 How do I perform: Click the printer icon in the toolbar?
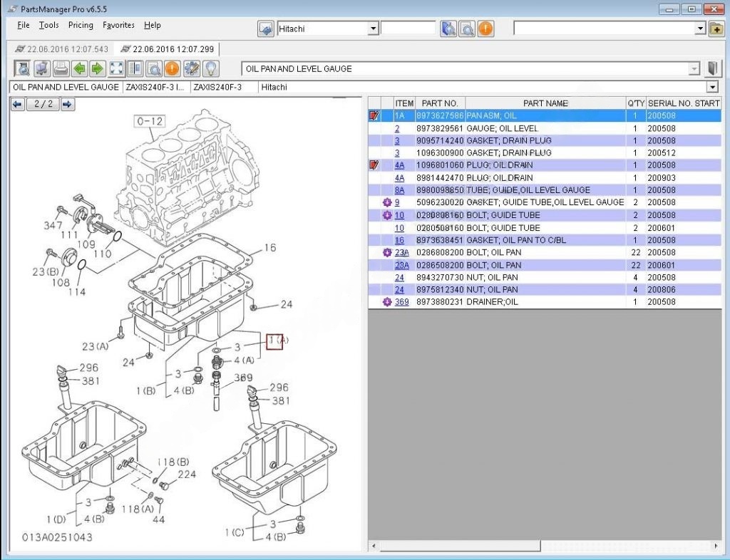pyautogui.click(x=61, y=69)
